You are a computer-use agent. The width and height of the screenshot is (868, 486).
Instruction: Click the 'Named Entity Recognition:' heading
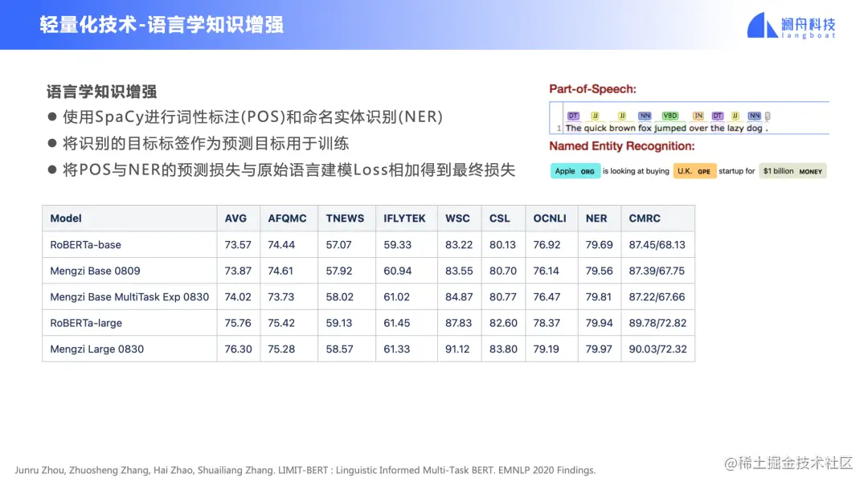click(621, 146)
